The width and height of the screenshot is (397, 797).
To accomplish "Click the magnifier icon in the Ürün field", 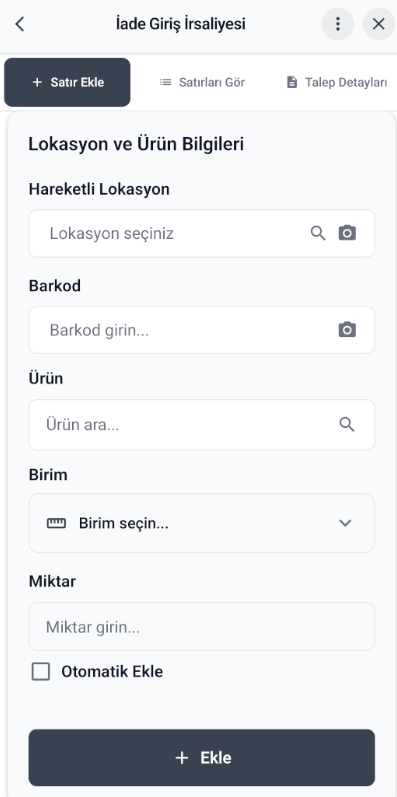I will click(x=347, y=424).
